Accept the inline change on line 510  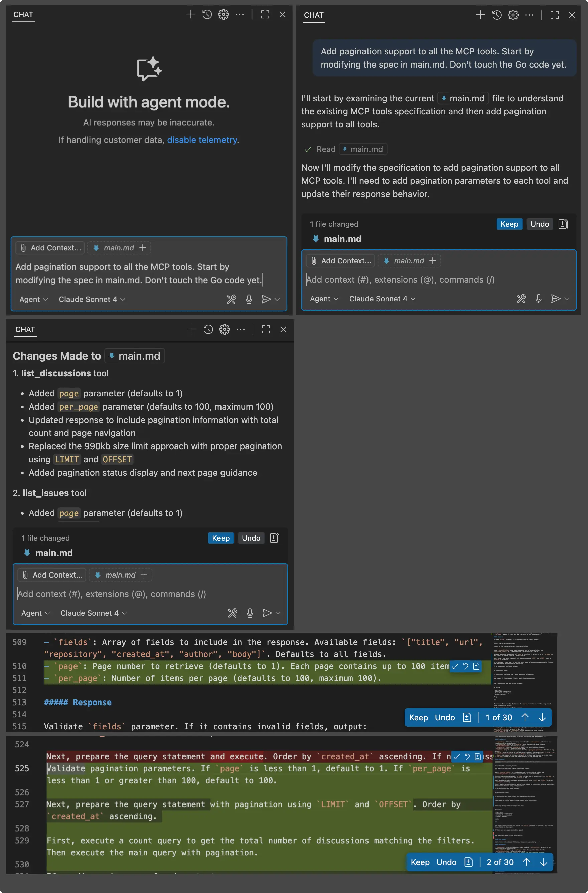tap(455, 666)
